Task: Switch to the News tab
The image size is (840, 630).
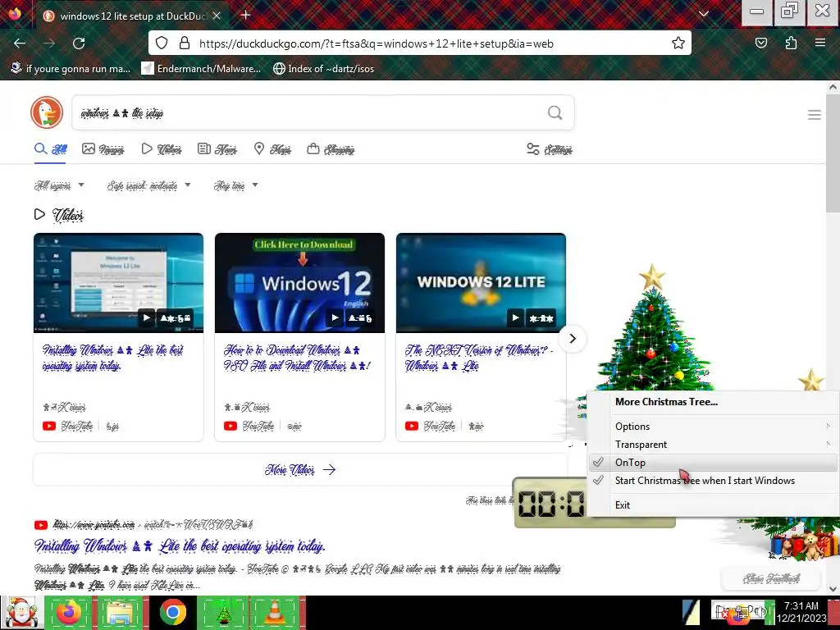Action: 217,149
